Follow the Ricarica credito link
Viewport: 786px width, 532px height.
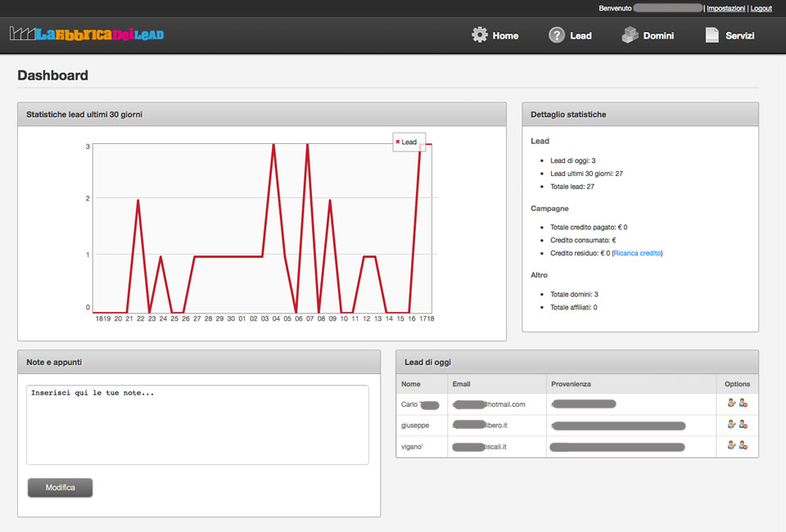(x=637, y=254)
